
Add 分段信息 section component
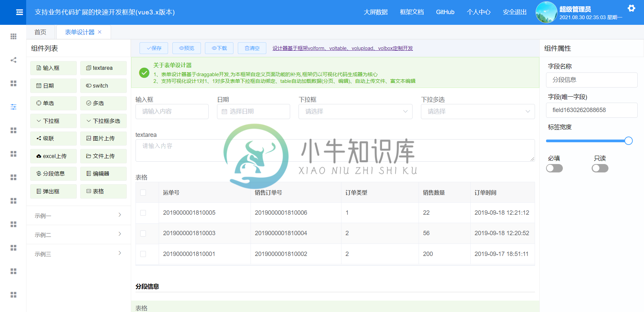pyautogui.click(x=53, y=174)
